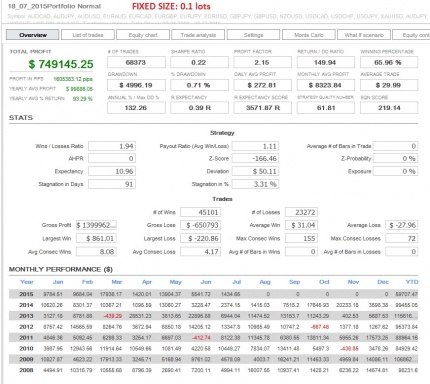Click the Gross Loss field $ -650793

(200, 225)
